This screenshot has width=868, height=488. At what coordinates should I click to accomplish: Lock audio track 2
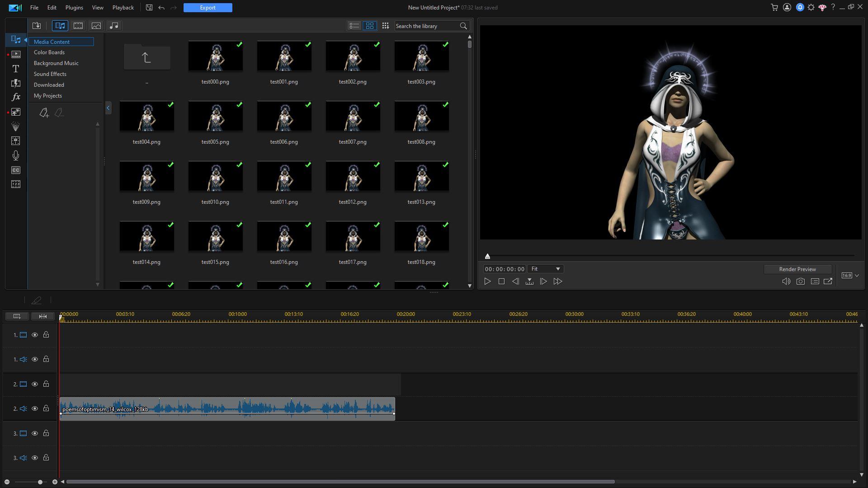[x=46, y=408]
